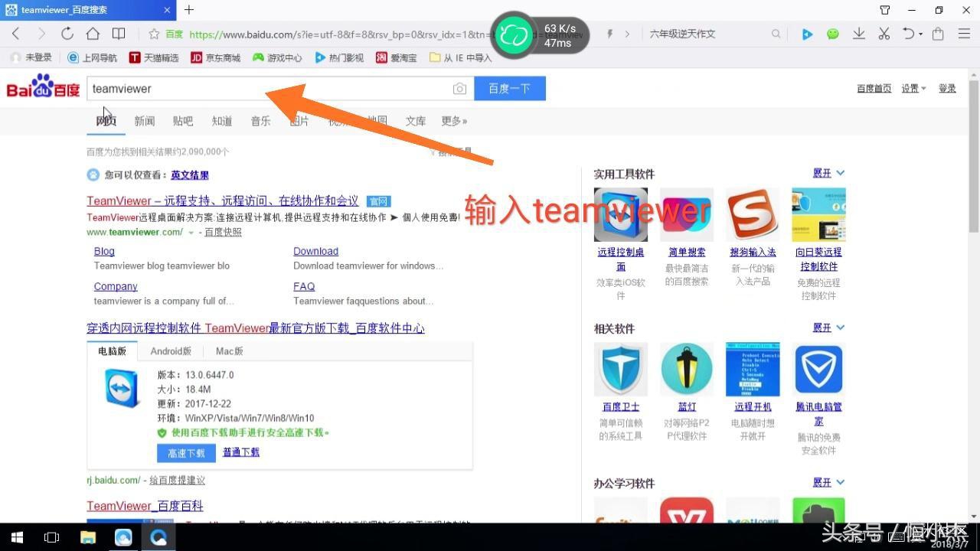Bookmark this page with the star icon
Viewport: 980px width, 551px height.
click(x=154, y=34)
